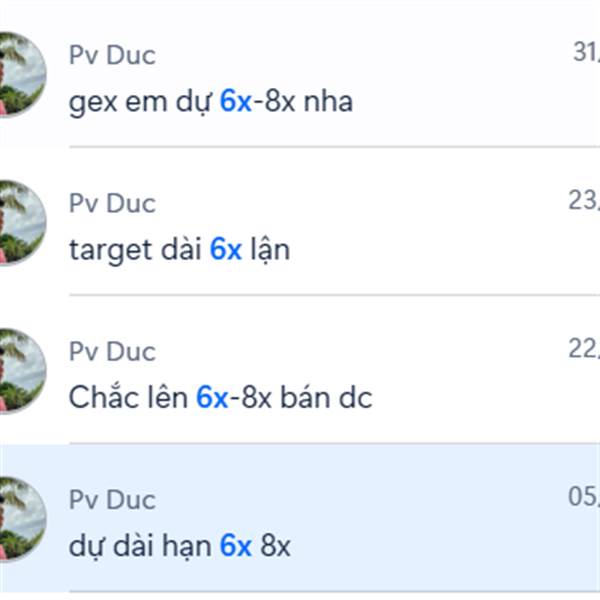
Task: Open the message 'dự dài hạn 6x 8x'
Action: tap(179, 546)
